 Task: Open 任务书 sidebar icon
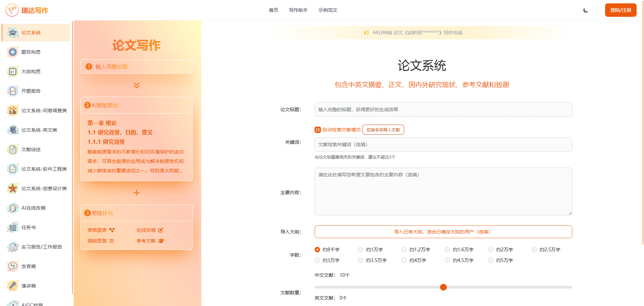coord(13,227)
